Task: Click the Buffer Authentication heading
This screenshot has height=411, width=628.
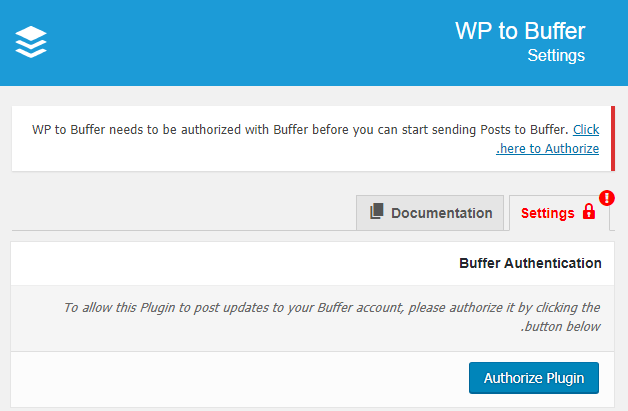Action: pos(530,263)
